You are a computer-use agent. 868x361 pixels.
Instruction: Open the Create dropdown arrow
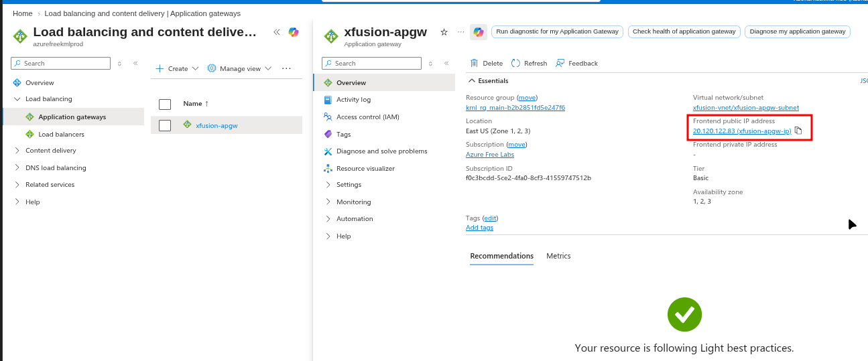point(195,68)
